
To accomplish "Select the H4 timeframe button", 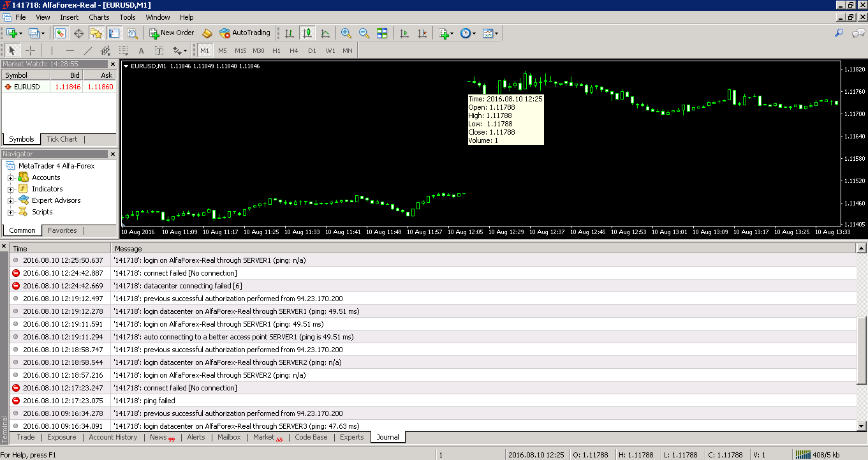I will 293,50.
